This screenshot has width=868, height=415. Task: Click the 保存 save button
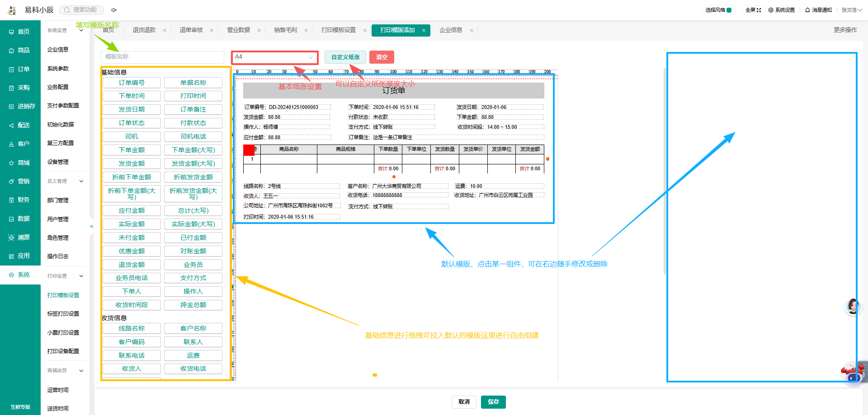tap(493, 402)
